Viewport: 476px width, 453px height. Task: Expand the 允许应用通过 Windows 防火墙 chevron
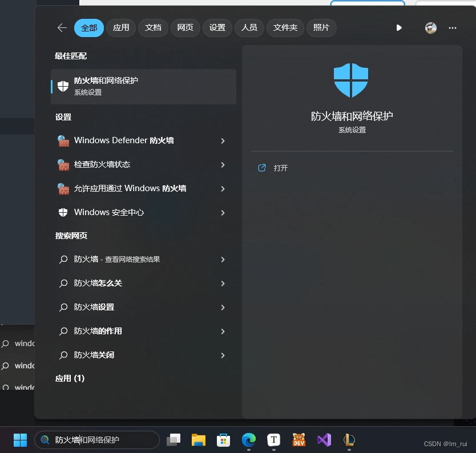[x=223, y=189]
